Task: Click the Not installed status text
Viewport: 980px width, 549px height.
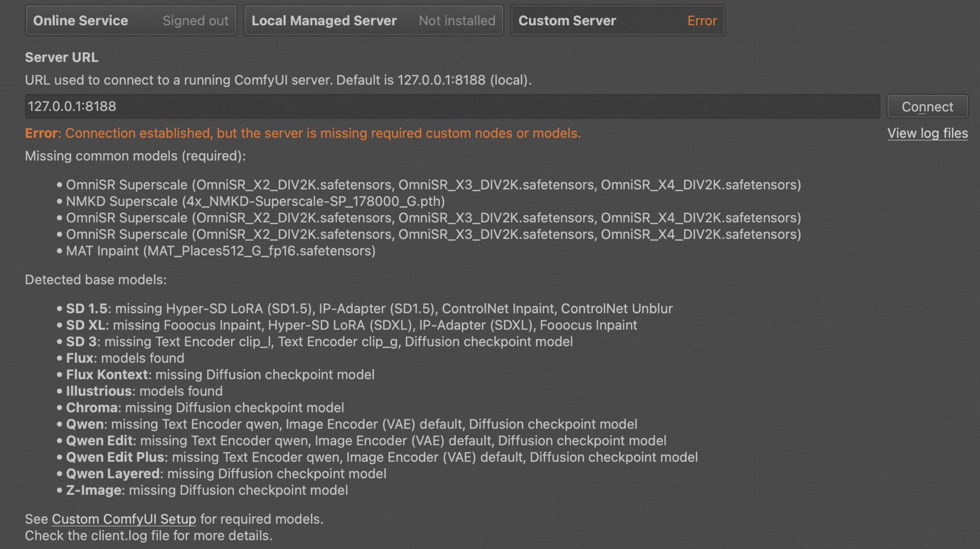Action: 457,20
